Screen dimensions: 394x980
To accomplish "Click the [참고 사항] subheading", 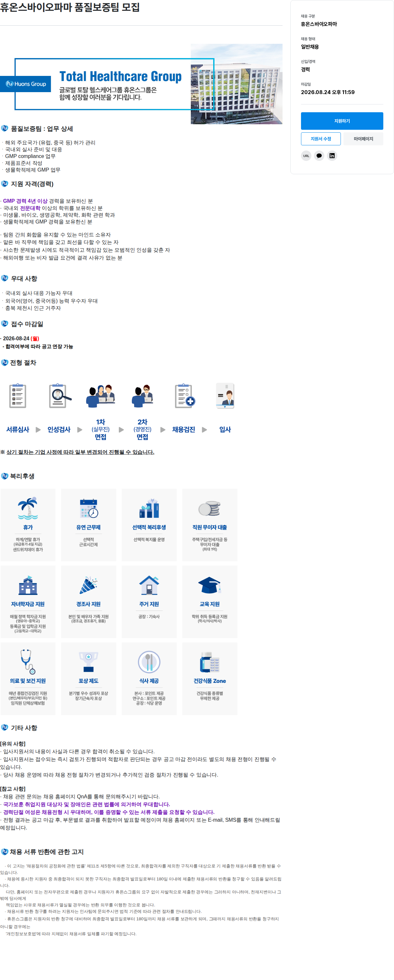I will click(x=13, y=789).
